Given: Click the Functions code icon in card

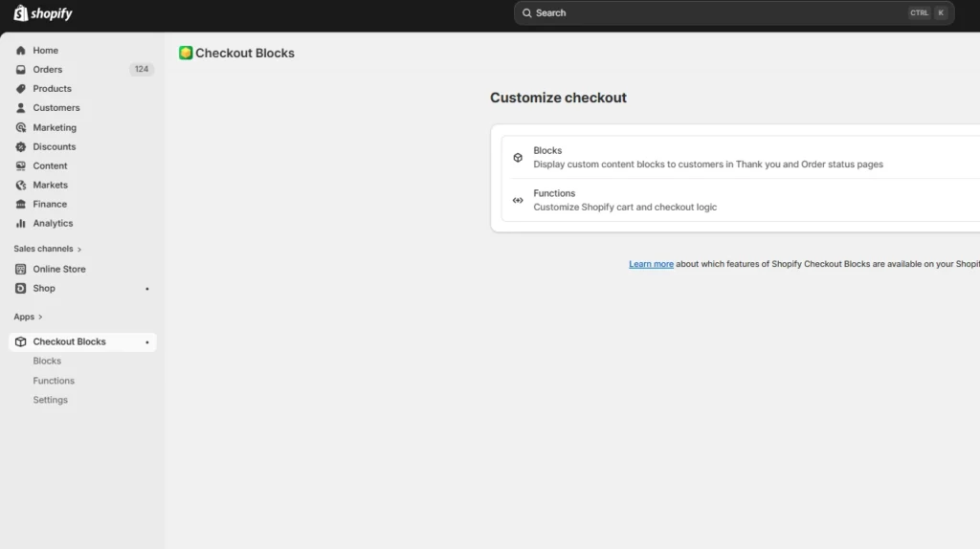Looking at the screenshot, I should click(518, 201).
